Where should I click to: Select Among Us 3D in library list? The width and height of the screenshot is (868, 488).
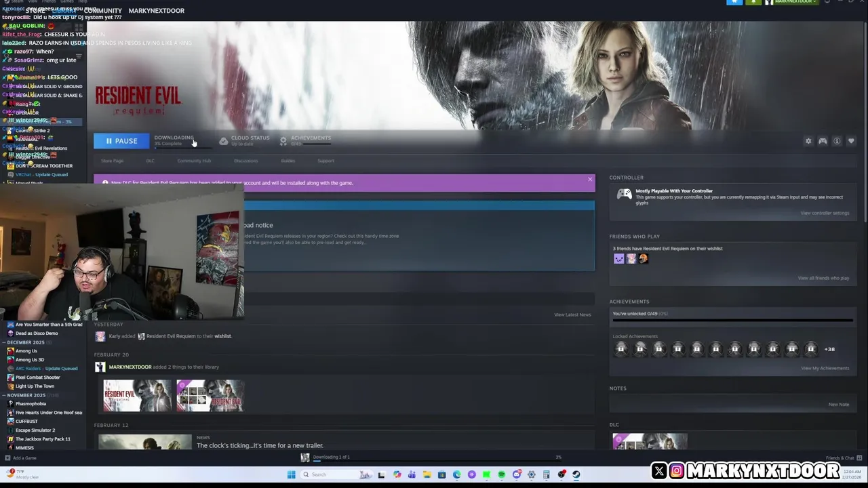point(29,360)
